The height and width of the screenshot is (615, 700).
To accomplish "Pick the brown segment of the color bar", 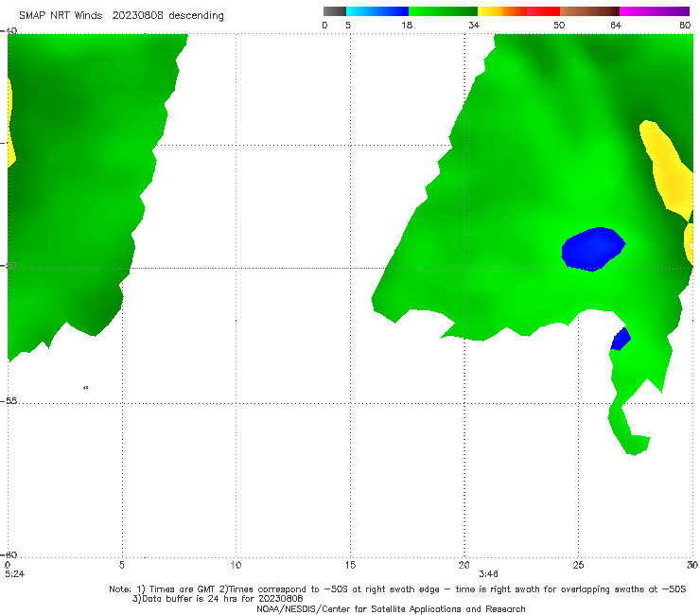I will [x=589, y=11].
